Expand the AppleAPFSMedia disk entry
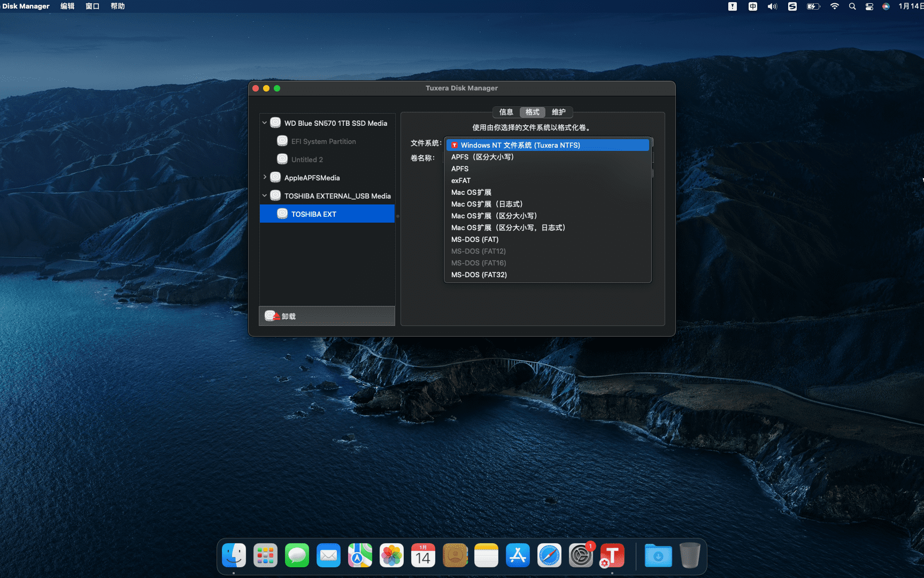This screenshot has height=578, width=924. (x=264, y=177)
